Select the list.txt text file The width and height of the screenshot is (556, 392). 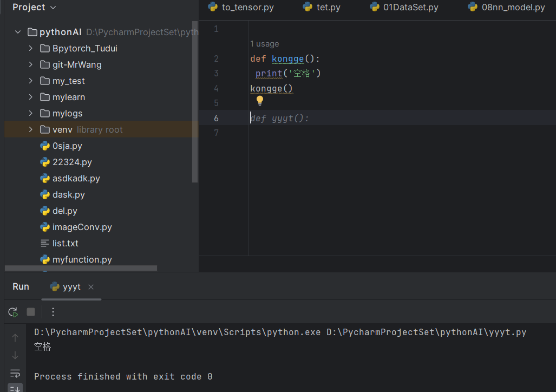pyautogui.click(x=65, y=243)
